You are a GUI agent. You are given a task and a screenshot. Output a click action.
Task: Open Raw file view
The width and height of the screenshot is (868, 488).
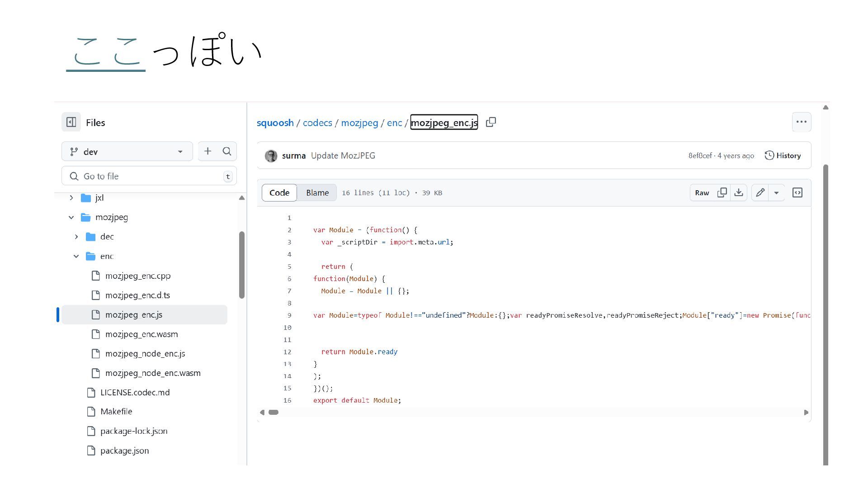click(702, 192)
